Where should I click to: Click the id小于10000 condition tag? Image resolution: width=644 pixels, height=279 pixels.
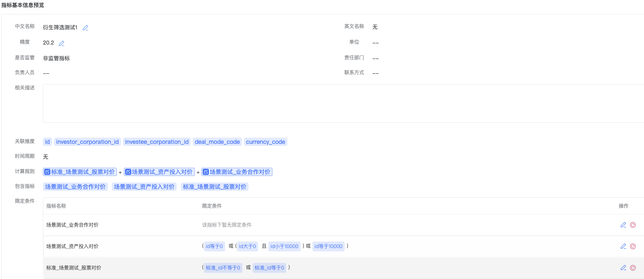click(284, 246)
